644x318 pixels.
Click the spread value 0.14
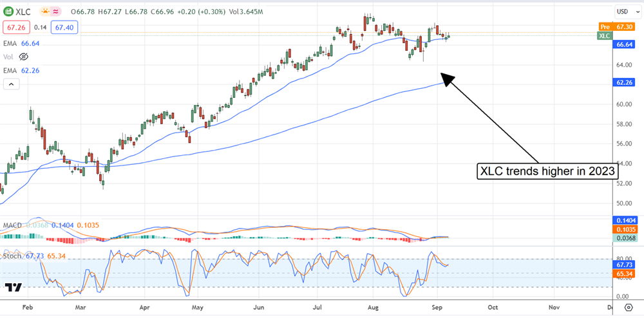click(40, 28)
